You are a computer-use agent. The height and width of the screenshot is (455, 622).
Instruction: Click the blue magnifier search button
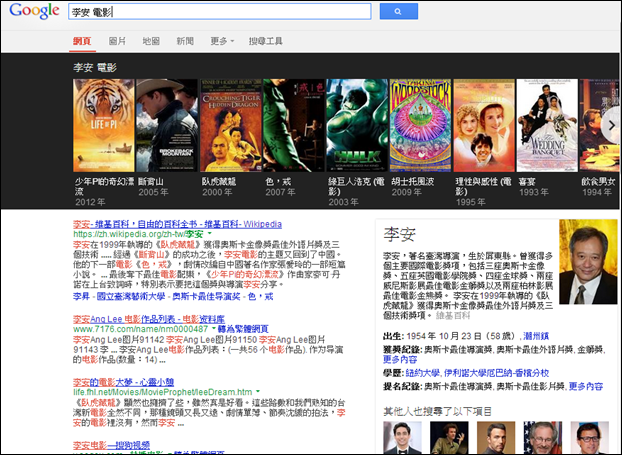(x=398, y=12)
